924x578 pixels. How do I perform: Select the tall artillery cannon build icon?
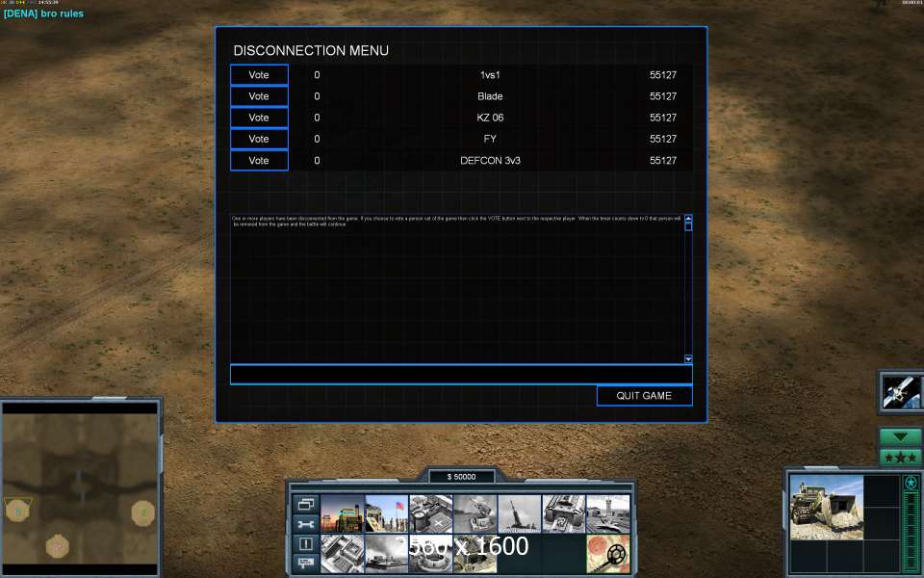tap(519, 513)
